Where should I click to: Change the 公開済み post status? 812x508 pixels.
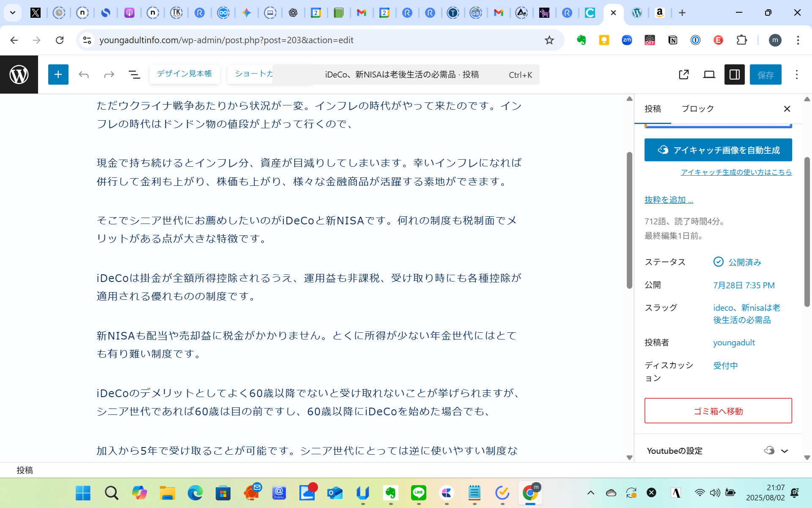point(737,262)
